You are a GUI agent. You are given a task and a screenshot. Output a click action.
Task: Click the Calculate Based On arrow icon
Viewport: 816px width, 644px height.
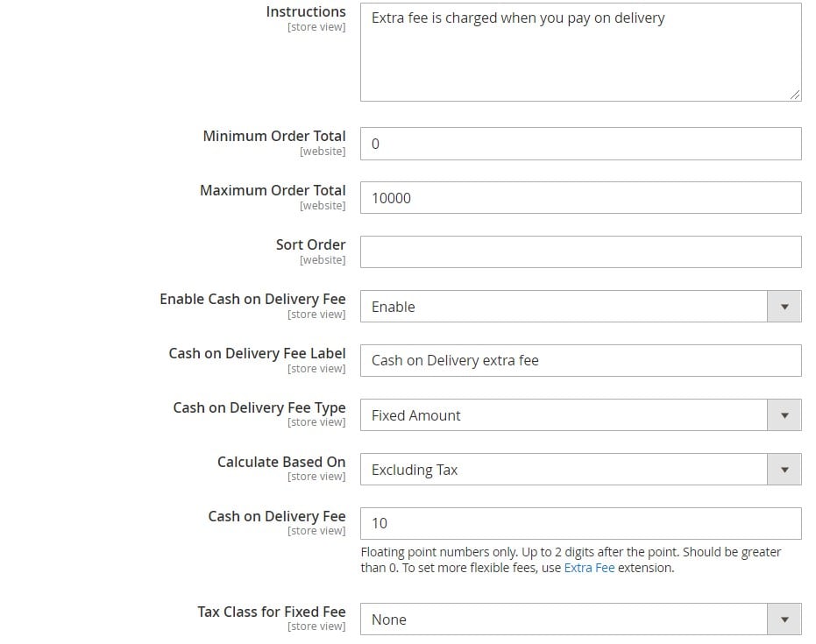784,470
